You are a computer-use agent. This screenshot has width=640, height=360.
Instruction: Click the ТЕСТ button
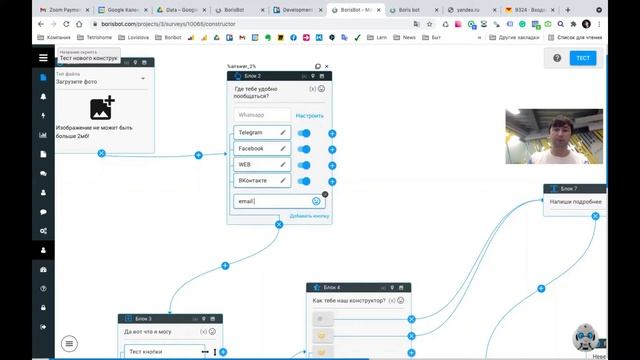coord(583,58)
